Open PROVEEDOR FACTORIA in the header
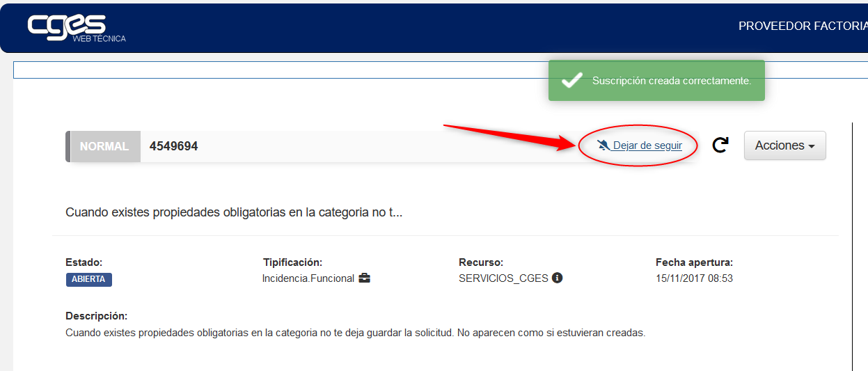 tap(803, 26)
